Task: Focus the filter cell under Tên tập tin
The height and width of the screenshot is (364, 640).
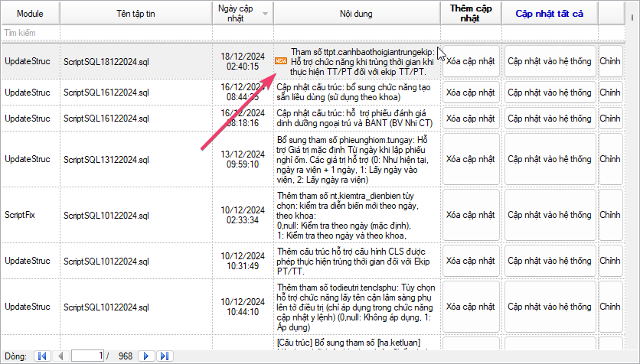Action: (136, 33)
